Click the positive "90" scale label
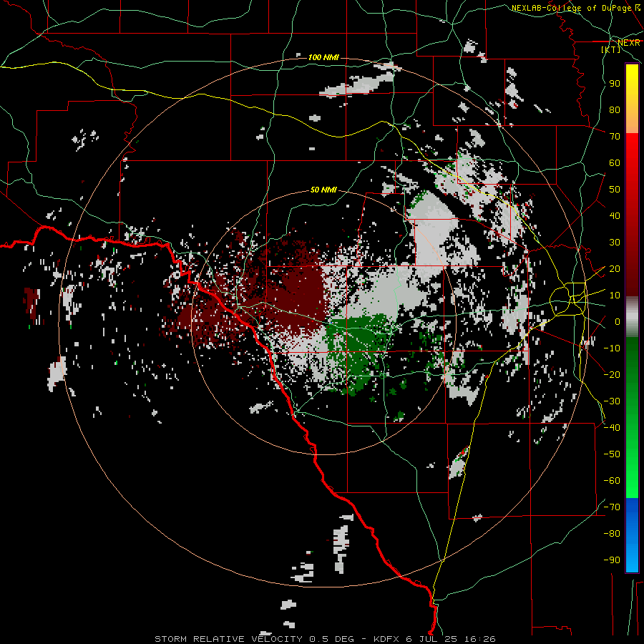The image size is (644, 644). [615, 84]
